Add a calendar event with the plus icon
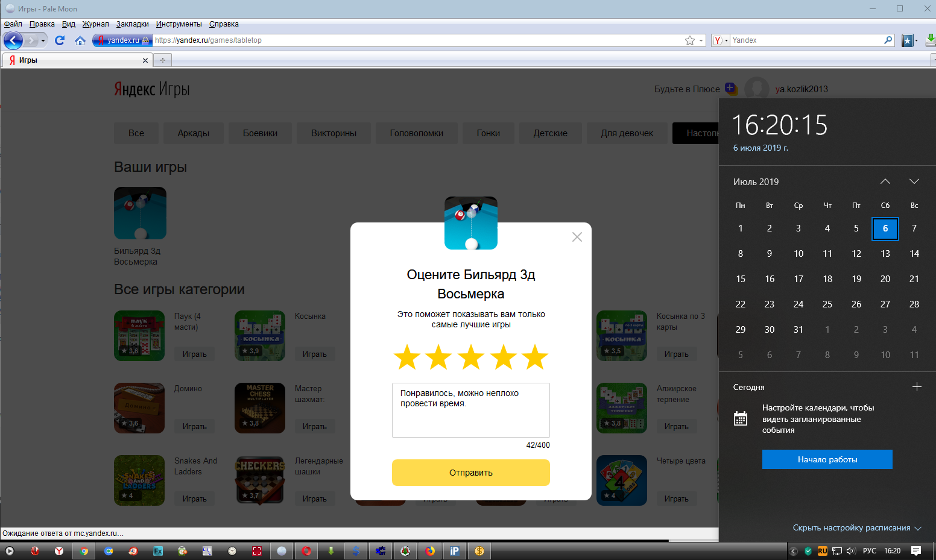The image size is (936, 560). pyautogui.click(x=917, y=387)
